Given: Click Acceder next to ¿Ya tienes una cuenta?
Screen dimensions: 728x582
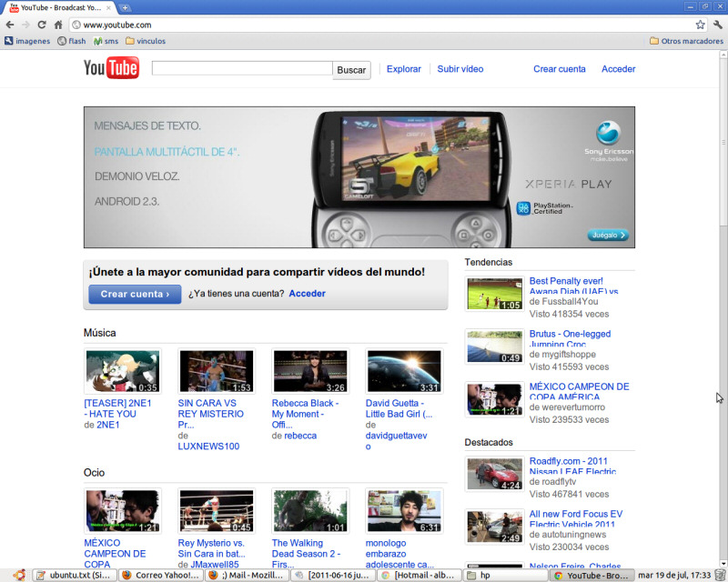Looking at the screenshot, I should click(307, 294).
